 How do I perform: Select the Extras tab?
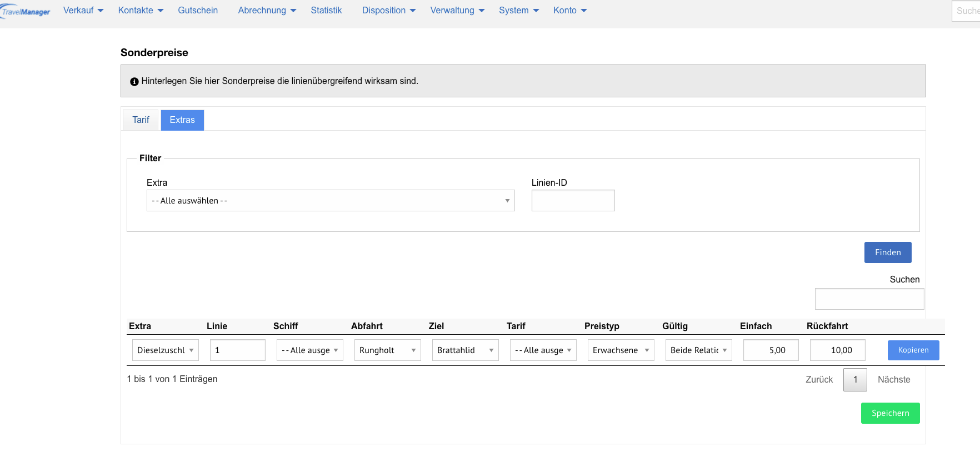point(182,120)
